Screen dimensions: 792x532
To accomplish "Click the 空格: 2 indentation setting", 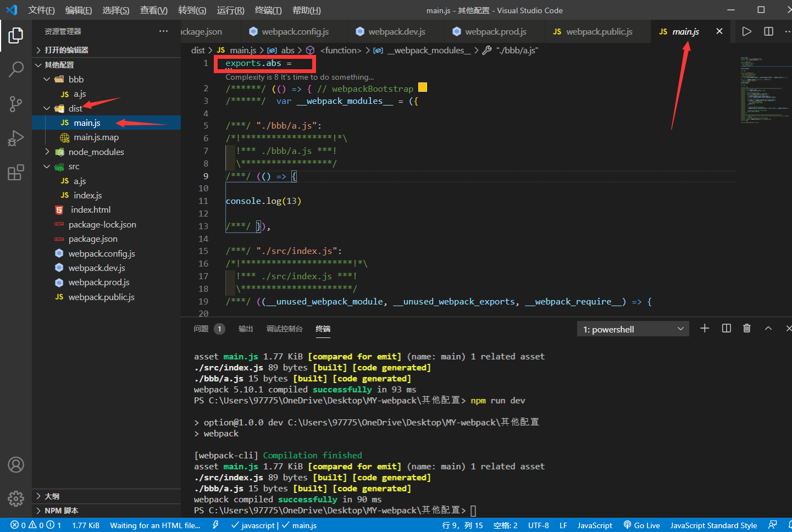I will click(505, 525).
